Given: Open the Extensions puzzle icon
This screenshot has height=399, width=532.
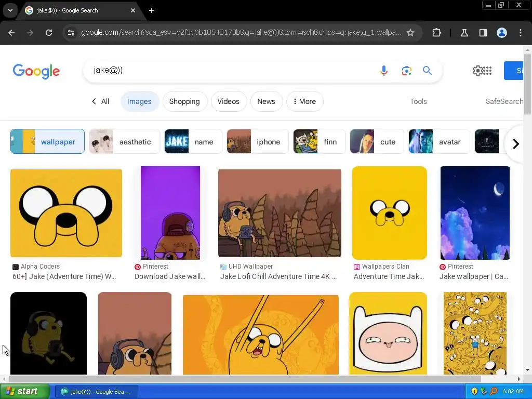Looking at the screenshot, I should pos(436,33).
